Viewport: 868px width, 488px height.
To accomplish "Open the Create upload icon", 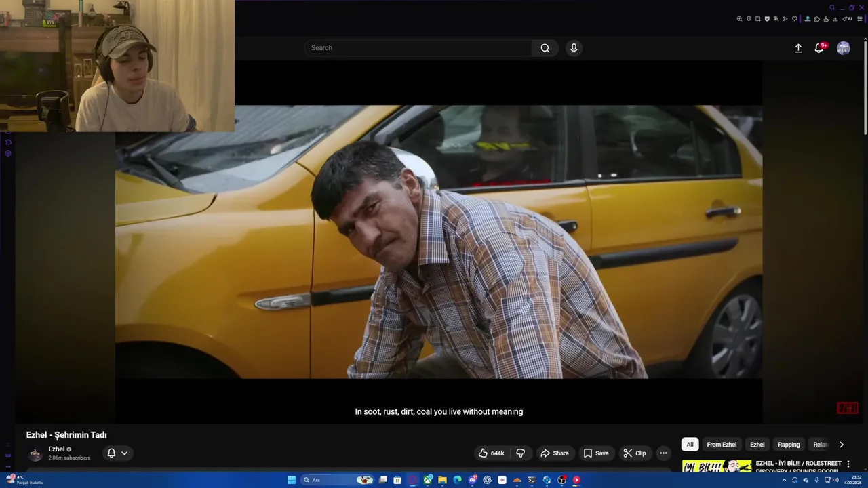I will point(798,48).
